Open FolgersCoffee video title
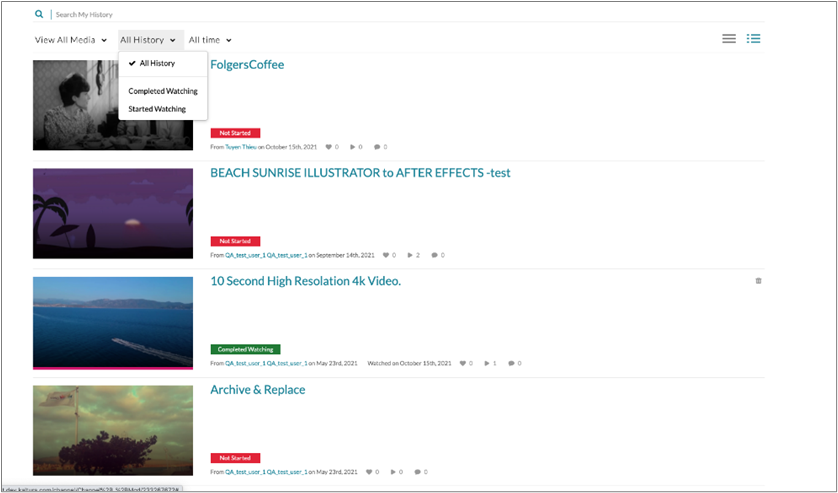Screen dimensions: 838x493 click(247, 65)
